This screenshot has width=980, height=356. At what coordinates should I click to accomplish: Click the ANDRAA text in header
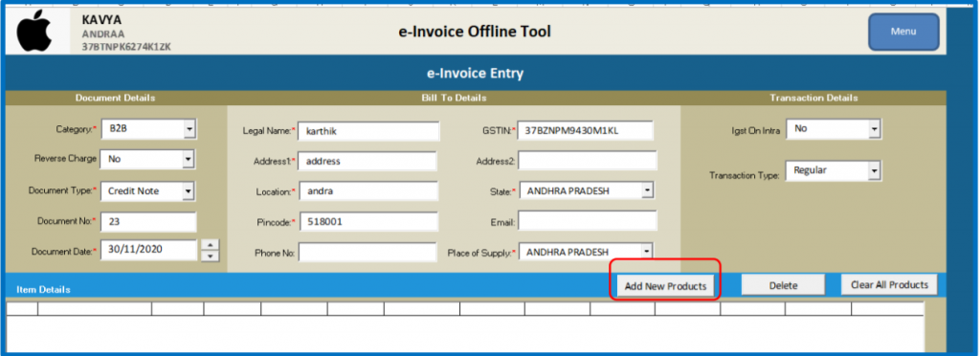click(103, 34)
